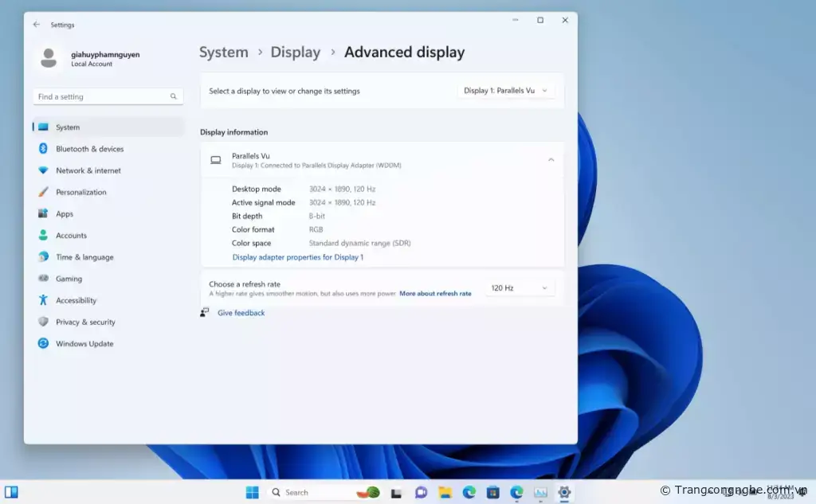Open Time & language settings
This screenshot has width=816, height=504.
(x=84, y=257)
